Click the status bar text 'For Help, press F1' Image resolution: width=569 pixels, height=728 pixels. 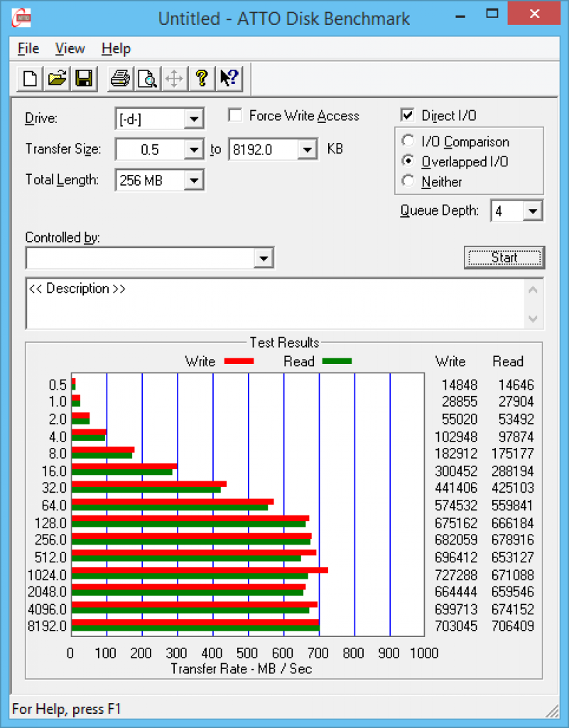click(x=66, y=709)
